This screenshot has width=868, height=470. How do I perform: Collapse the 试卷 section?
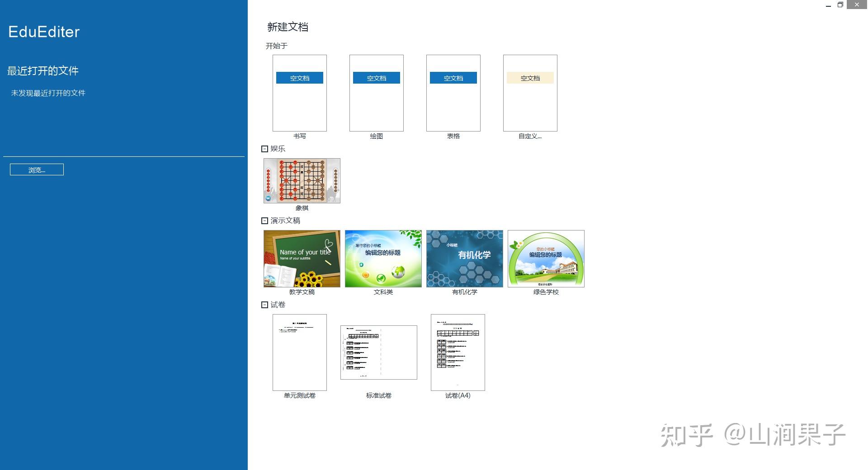pyautogui.click(x=264, y=305)
